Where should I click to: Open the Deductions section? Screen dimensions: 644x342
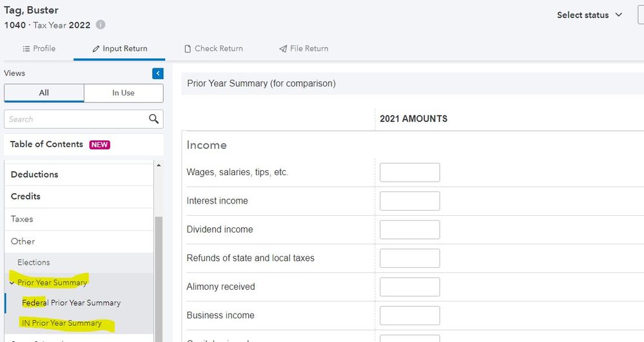point(34,175)
